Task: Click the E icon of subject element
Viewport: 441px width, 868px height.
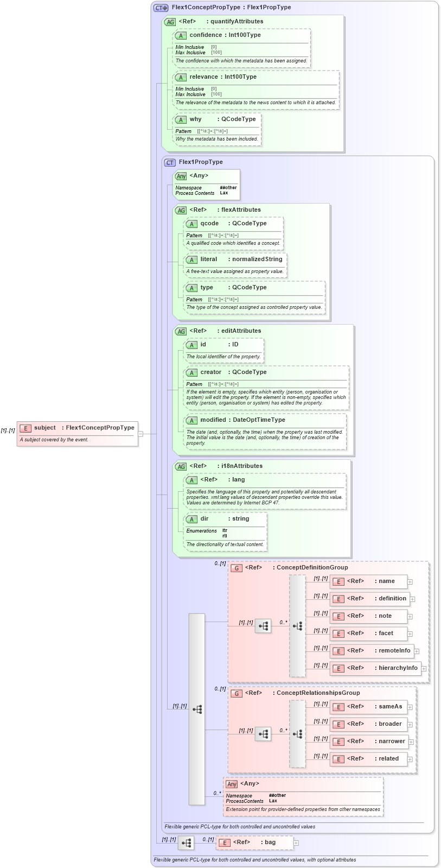Action: click(25, 428)
